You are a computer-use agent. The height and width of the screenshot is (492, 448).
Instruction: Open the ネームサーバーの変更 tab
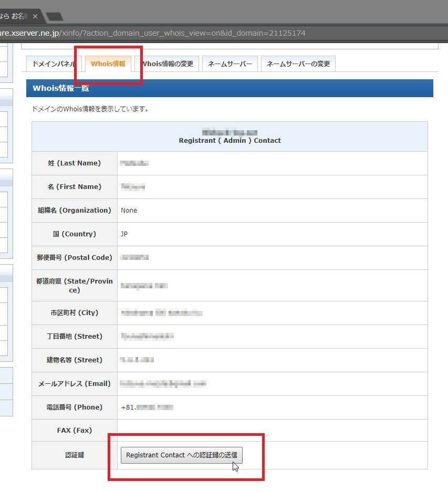click(298, 64)
